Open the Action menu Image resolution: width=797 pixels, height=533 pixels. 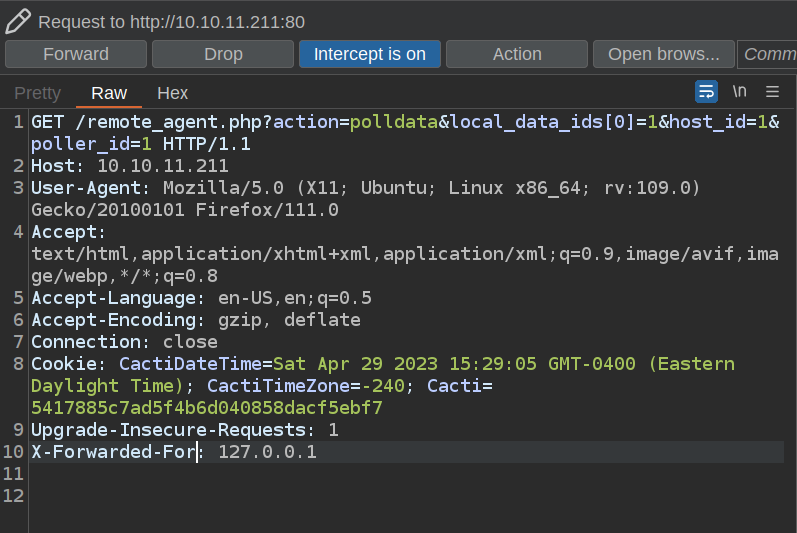coord(516,54)
